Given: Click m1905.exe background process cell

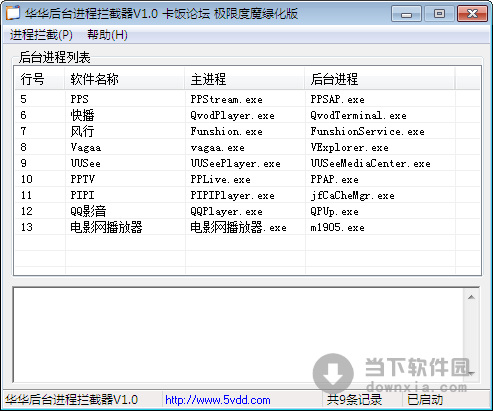Looking at the screenshot, I should [x=337, y=227].
